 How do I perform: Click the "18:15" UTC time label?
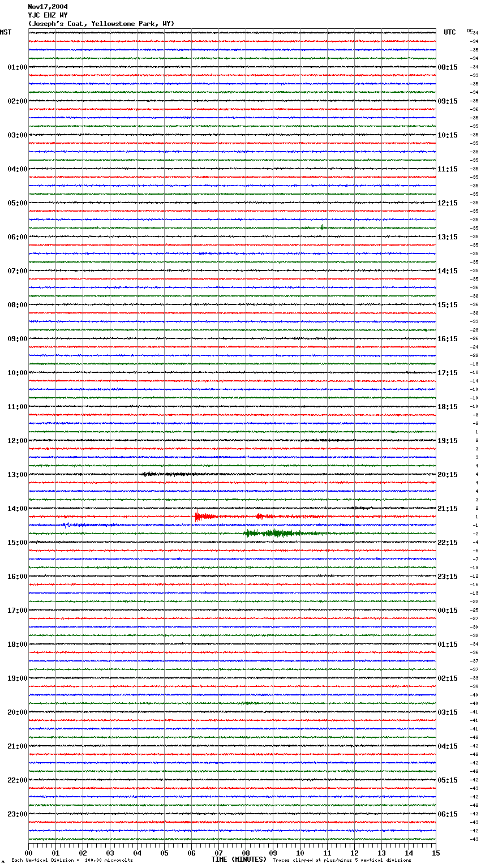point(448,407)
